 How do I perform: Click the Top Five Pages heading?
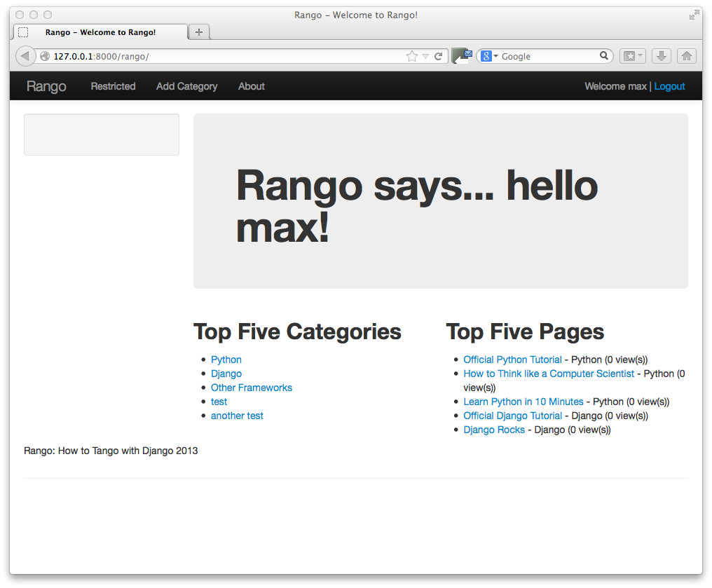pos(525,332)
